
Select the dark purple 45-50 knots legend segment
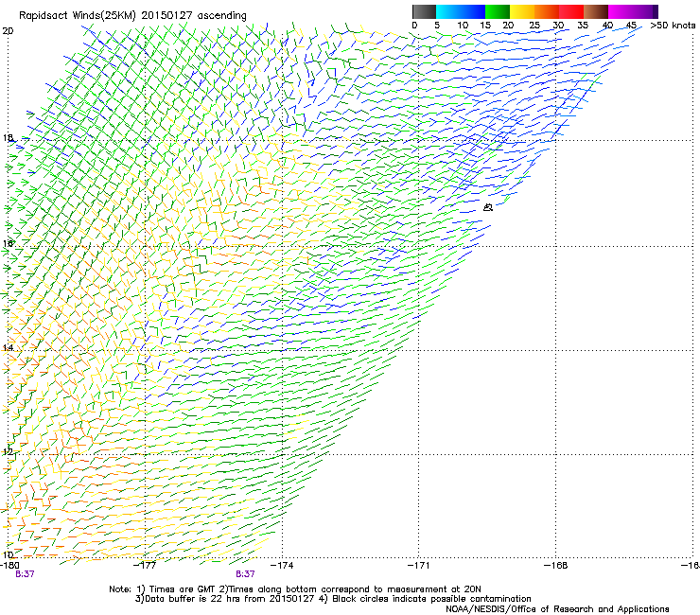pyautogui.click(x=645, y=11)
